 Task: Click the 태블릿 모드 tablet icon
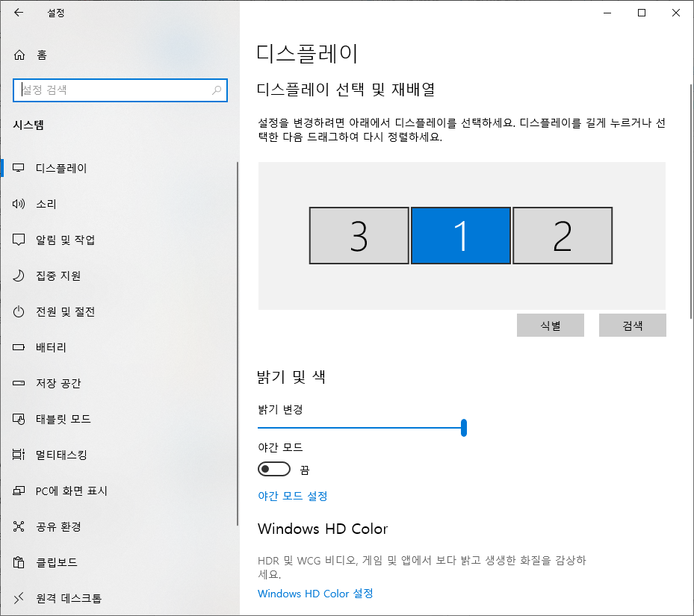pyautogui.click(x=19, y=419)
